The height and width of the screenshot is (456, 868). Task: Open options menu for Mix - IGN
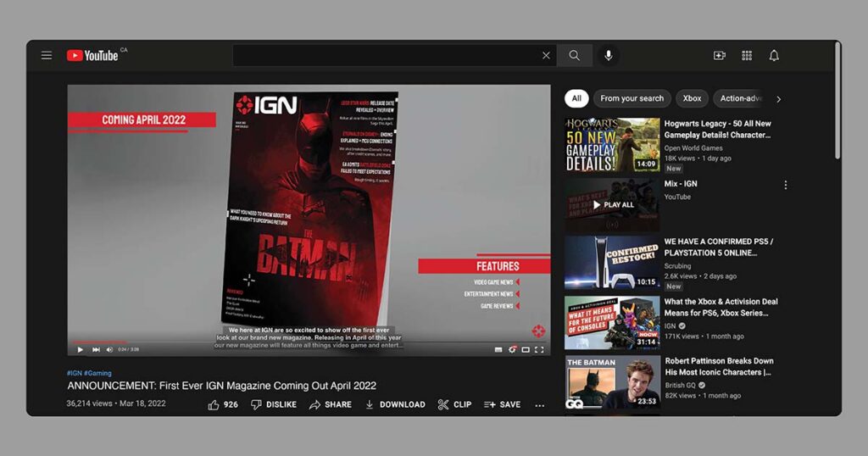click(x=785, y=185)
